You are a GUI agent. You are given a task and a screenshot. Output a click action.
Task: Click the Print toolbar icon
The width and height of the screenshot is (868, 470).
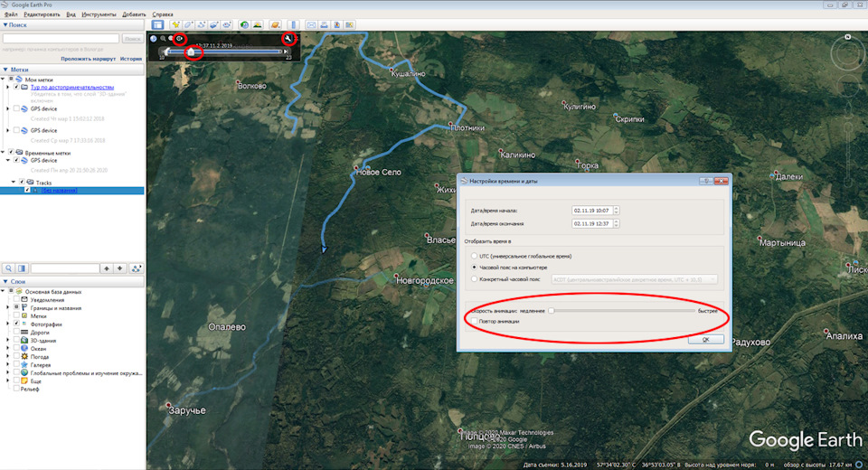point(324,25)
